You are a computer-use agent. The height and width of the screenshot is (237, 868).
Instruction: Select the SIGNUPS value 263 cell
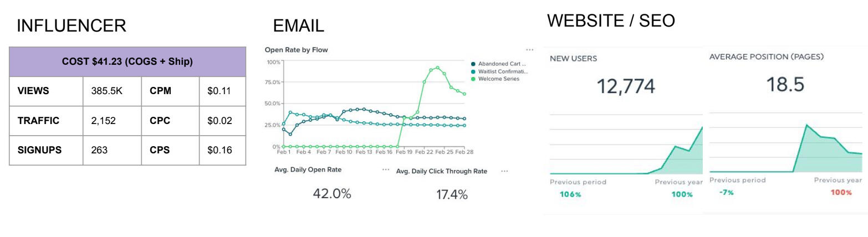(112, 150)
